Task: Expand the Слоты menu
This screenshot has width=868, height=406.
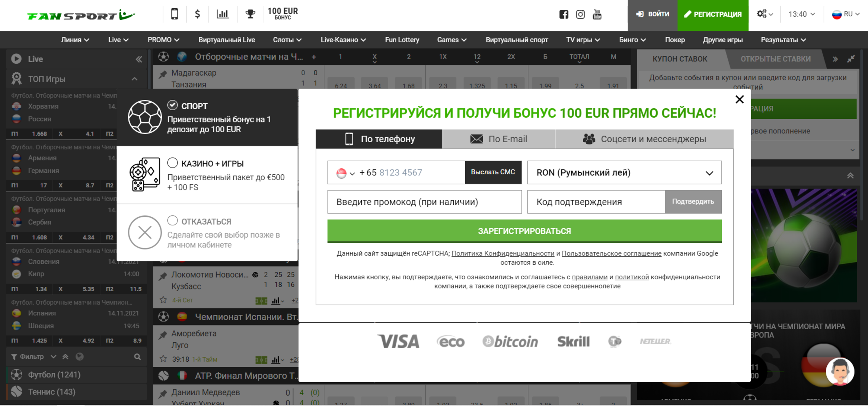Action: click(x=287, y=40)
